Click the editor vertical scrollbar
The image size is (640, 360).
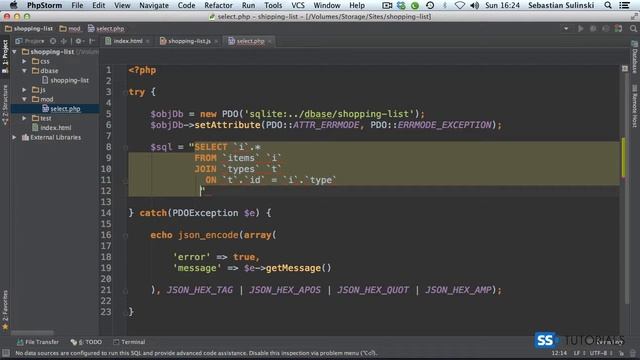point(627,188)
